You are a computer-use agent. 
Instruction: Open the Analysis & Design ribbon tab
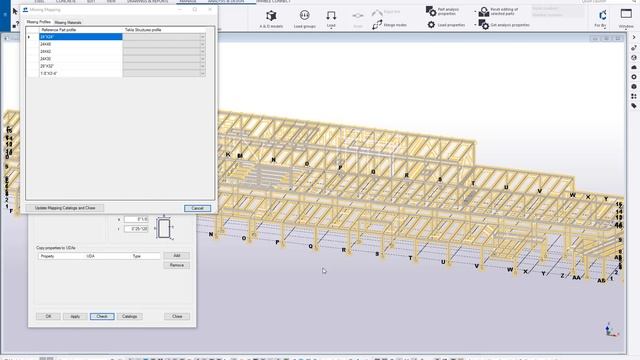(x=226, y=2)
